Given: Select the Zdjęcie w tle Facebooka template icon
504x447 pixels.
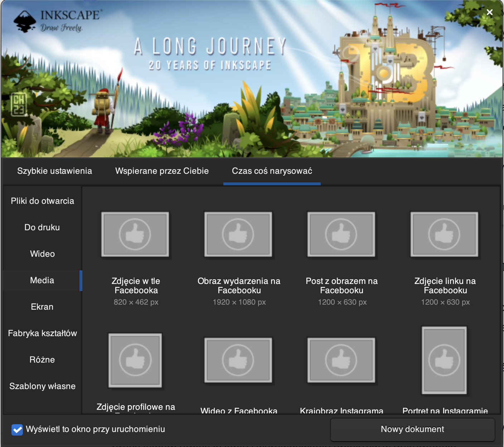Looking at the screenshot, I should (x=135, y=234).
